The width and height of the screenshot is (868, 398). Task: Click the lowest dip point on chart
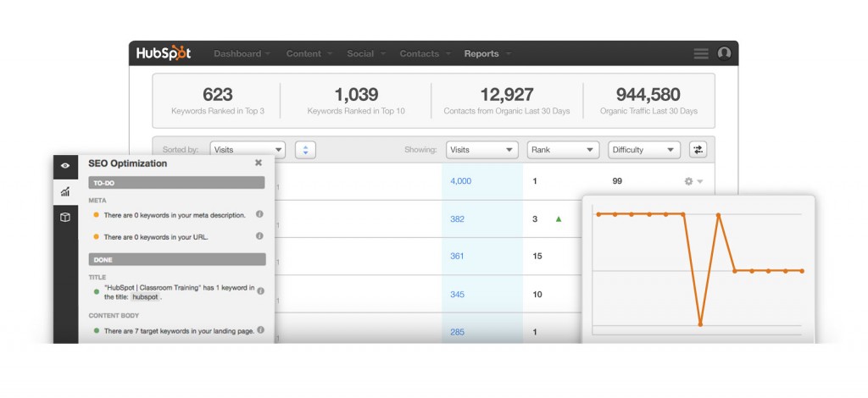(x=700, y=323)
